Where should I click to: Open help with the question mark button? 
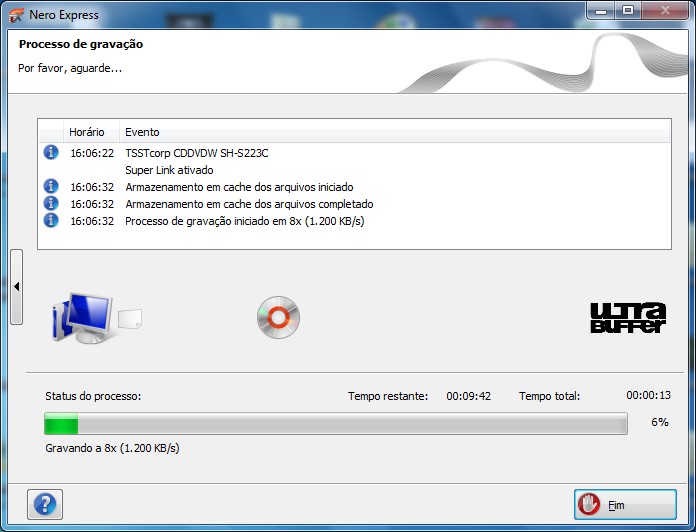click(x=46, y=504)
